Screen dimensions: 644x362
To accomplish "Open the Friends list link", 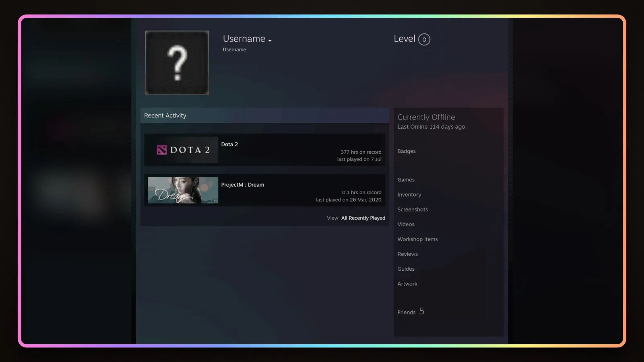I will [x=406, y=313].
